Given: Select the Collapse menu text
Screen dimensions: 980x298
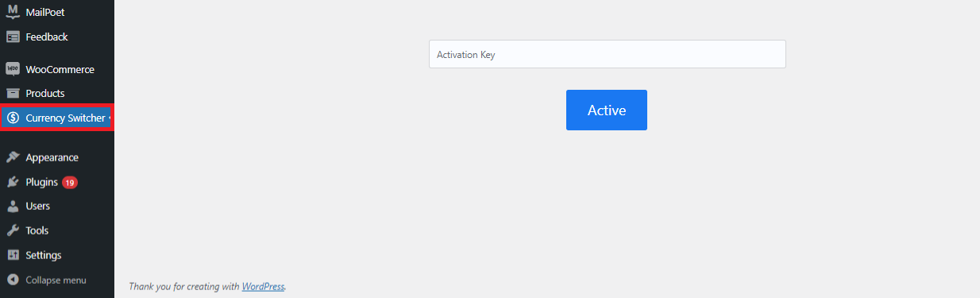Looking at the screenshot, I should (x=56, y=280).
